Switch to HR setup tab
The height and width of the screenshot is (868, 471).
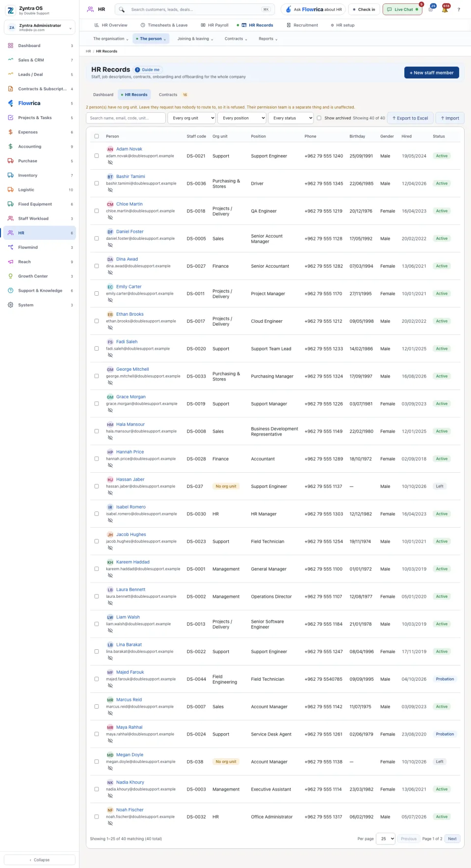(x=342, y=25)
